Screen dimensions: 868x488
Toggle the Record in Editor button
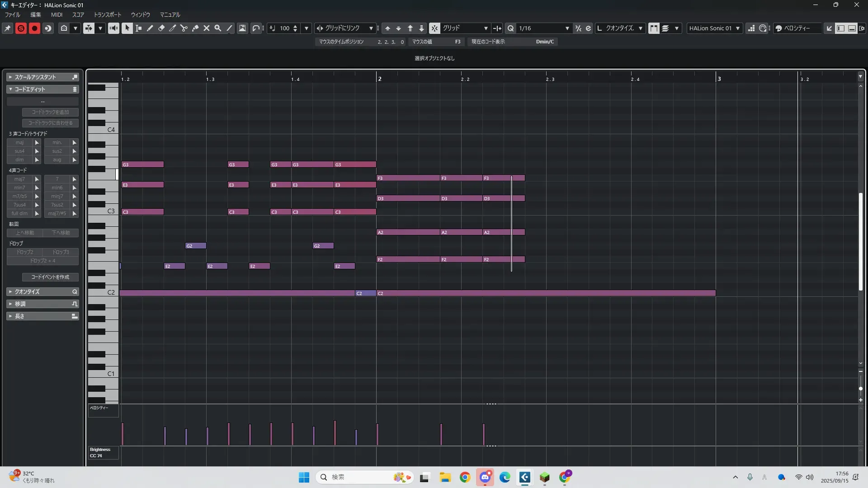point(34,28)
